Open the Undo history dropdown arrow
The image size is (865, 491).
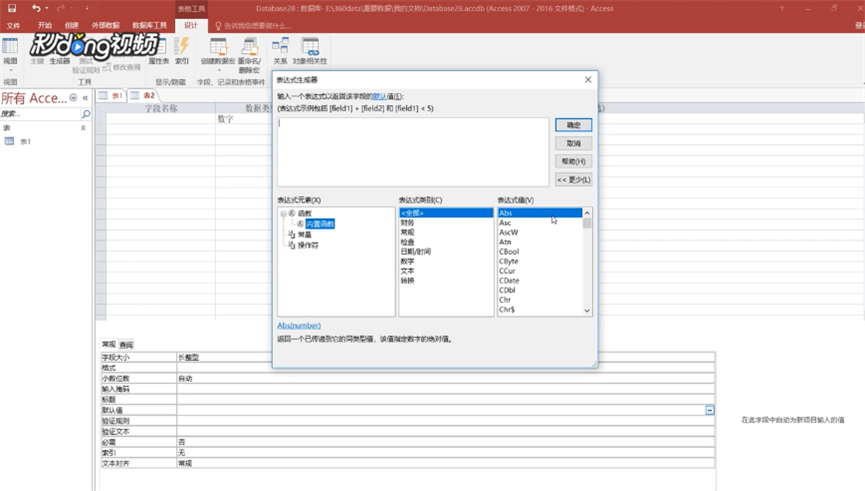[x=47, y=8]
